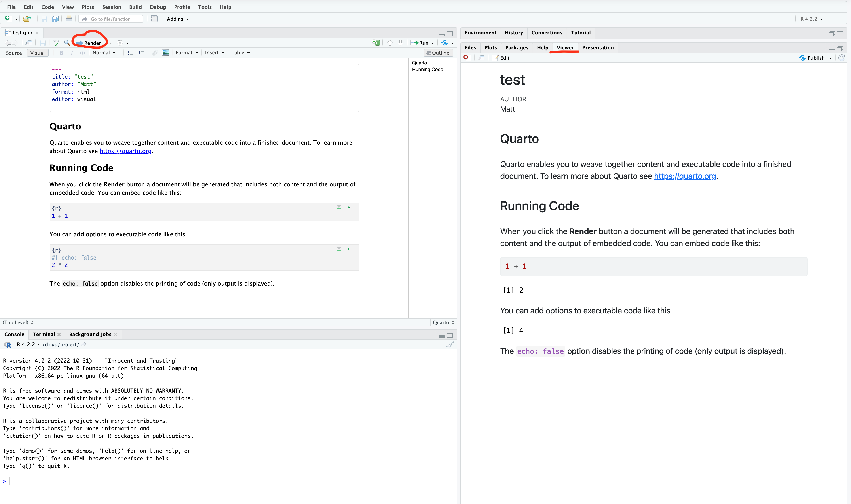This screenshot has width=851, height=504.
Task: Switch editor to Visual mode
Action: coord(37,53)
